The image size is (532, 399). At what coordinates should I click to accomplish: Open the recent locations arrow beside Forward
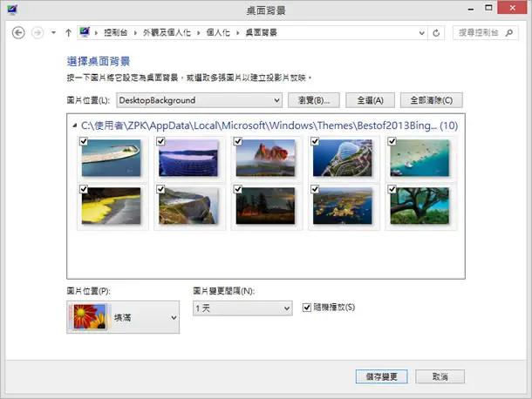[53, 33]
